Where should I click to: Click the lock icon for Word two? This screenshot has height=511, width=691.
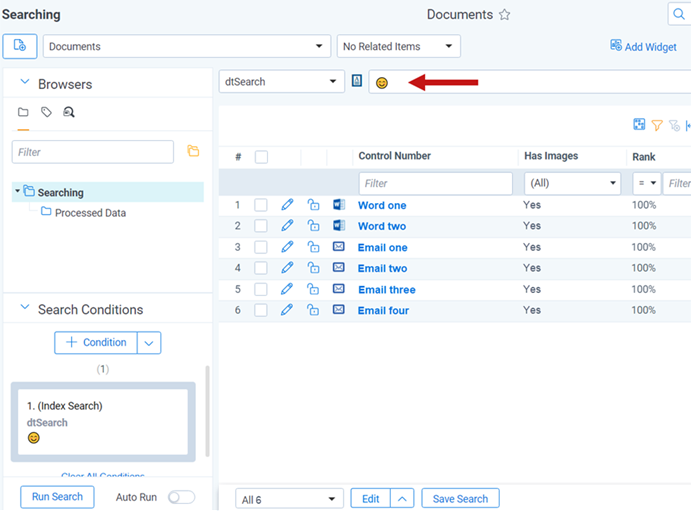click(313, 225)
